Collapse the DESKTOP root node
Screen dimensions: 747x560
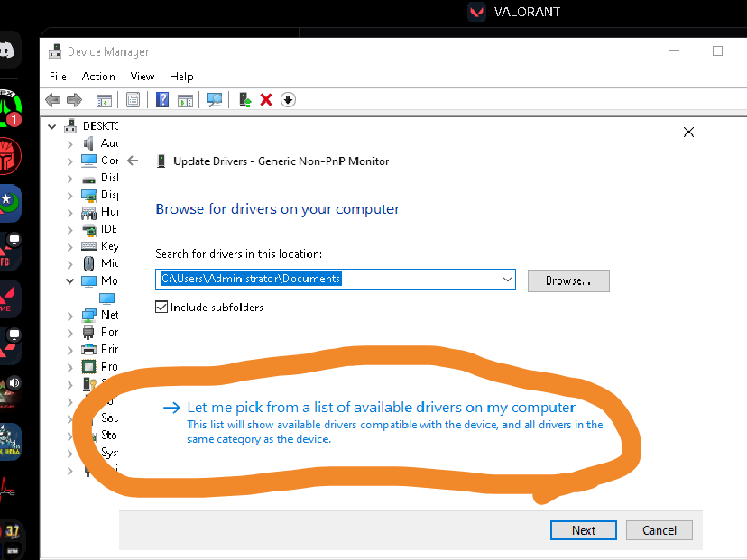52,126
